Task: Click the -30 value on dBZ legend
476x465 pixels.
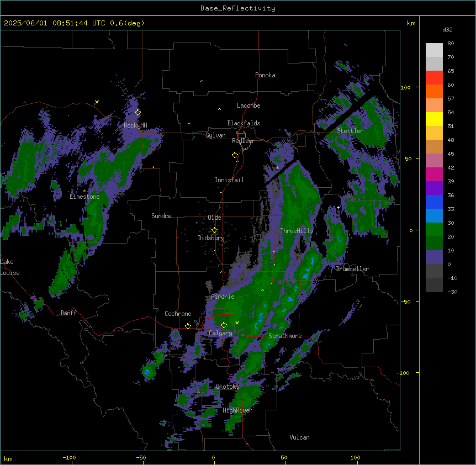Action: 452,292
